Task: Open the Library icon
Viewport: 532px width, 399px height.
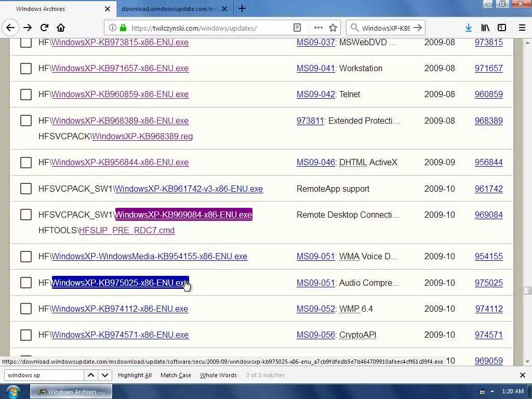Action: point(485,28)
